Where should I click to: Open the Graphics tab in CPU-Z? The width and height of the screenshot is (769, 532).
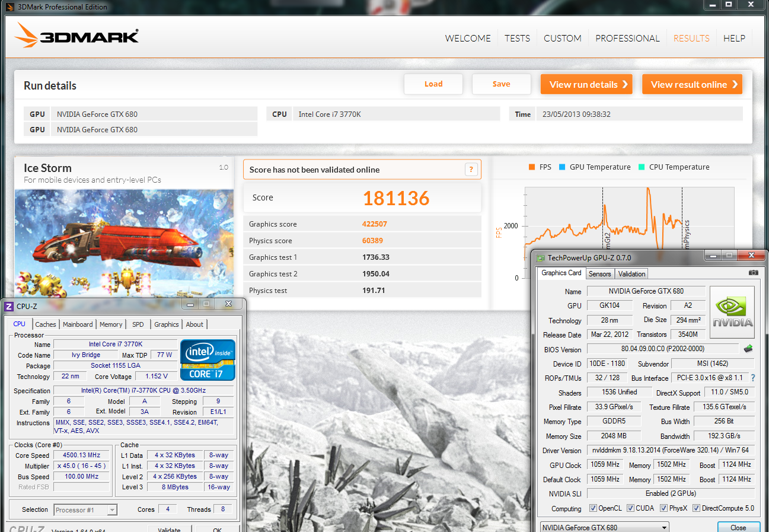[x=166, y=324]
